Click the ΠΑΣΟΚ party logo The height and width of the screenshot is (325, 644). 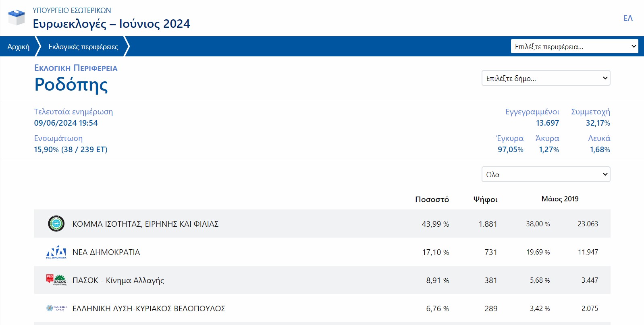pyautogui.click(x=56, y=280)
